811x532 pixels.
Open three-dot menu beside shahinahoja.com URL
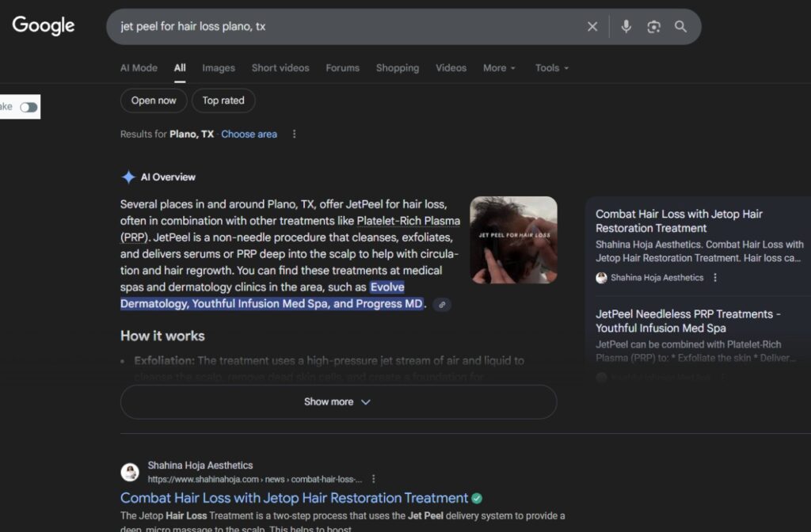pos(374,479)
